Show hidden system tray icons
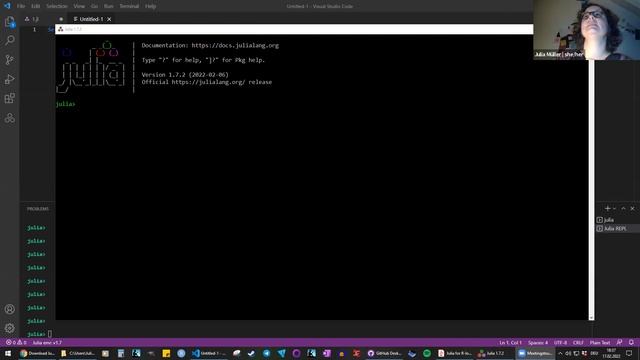The height and width of the screenshot is (360, 640). click(560, 353)
